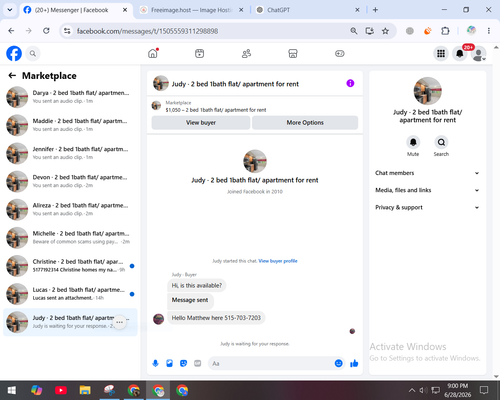This screenshot has height=400, width=500.
Task: Open a new browser tab
Action: (x=375, y=10)
